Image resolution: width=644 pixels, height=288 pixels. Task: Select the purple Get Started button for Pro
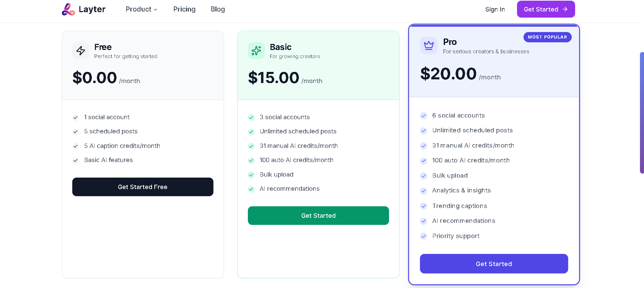coord(493,264)
